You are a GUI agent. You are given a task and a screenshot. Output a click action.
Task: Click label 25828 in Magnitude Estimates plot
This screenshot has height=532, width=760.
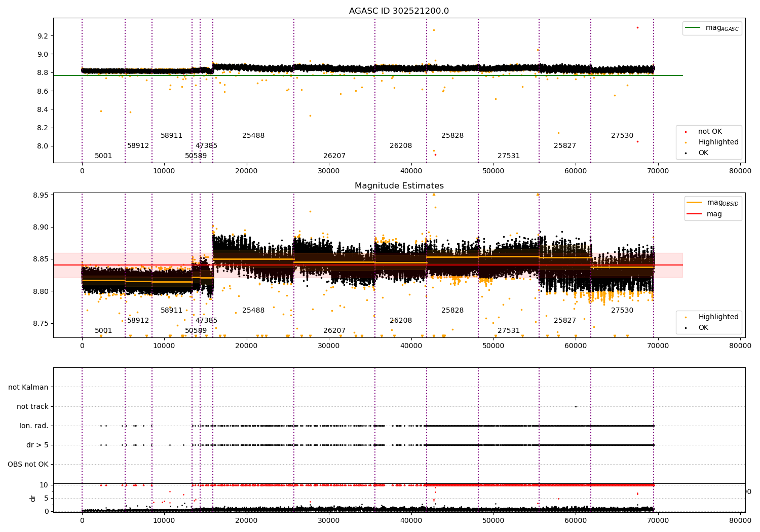pos(452,311)
